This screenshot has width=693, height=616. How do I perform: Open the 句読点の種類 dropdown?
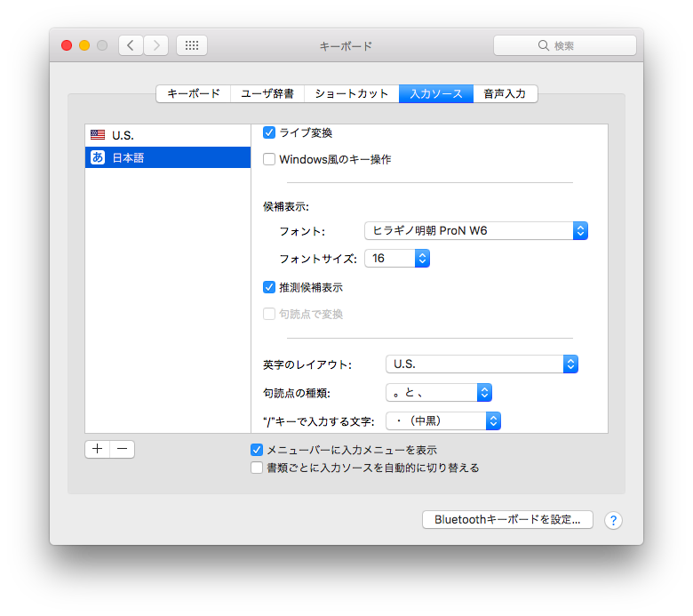439,393
